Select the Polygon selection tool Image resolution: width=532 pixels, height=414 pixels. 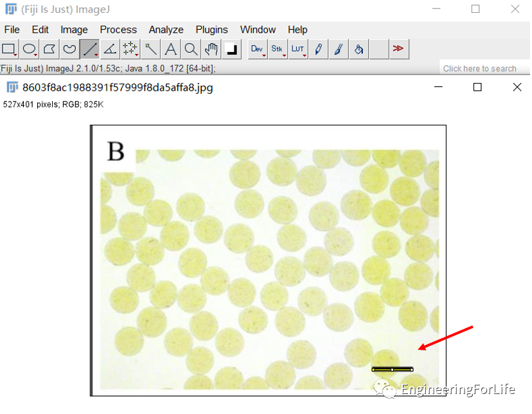pyautogui.click(x=49, y=50)
